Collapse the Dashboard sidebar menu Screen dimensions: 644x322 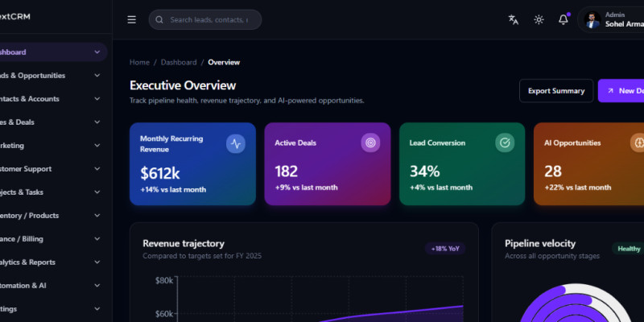click(x=97, y=52)
